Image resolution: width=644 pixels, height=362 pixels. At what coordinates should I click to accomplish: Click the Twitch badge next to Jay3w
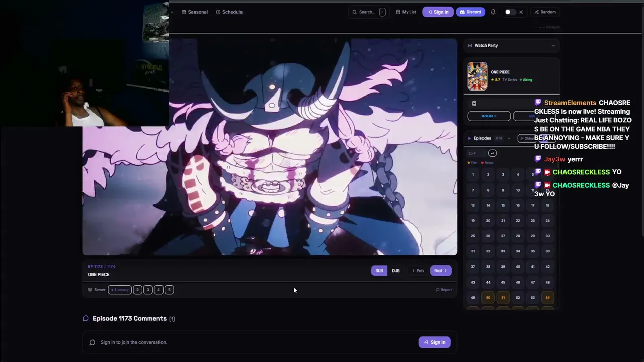(x=538, y=159)
